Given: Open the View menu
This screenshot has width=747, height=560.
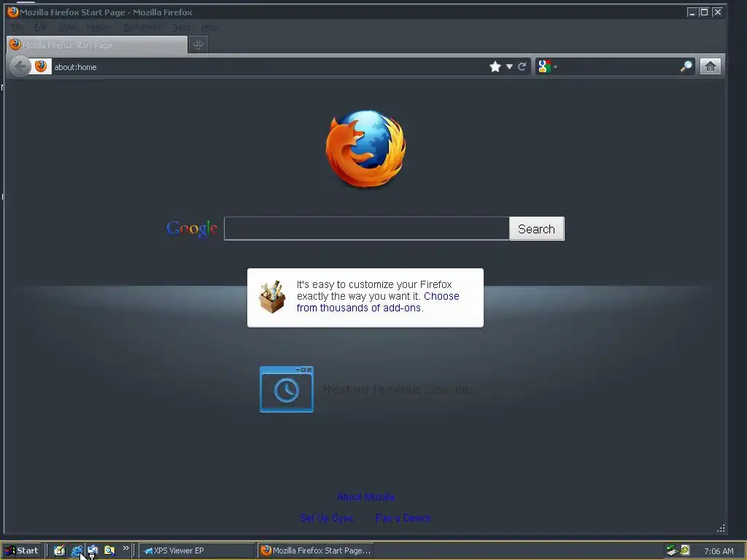Looking at the screenshot, I should click(x=67, y=27).
